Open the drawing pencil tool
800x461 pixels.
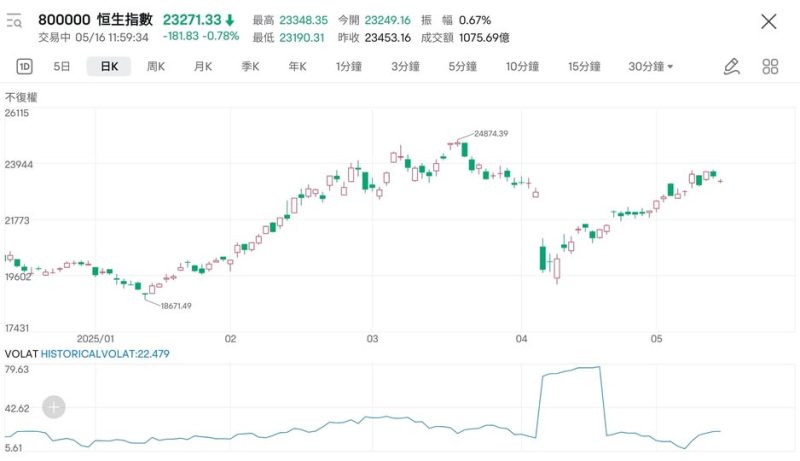pos(731,67)
